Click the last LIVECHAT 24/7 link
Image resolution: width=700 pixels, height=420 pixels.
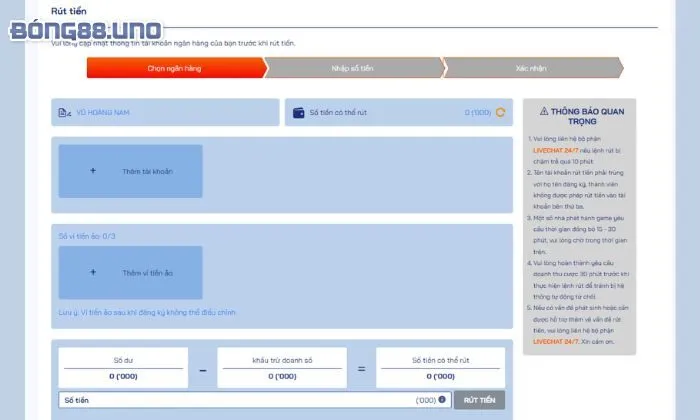(558, 341)
